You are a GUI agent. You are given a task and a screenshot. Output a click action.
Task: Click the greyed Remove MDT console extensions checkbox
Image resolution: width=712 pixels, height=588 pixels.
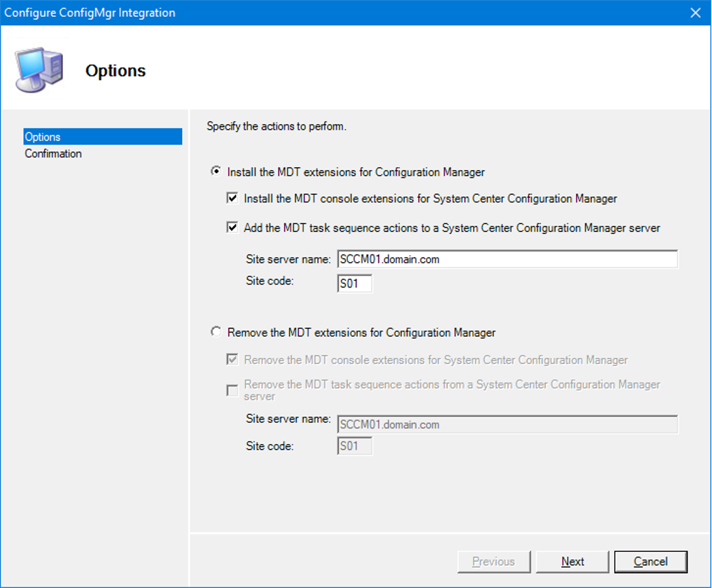232,360
